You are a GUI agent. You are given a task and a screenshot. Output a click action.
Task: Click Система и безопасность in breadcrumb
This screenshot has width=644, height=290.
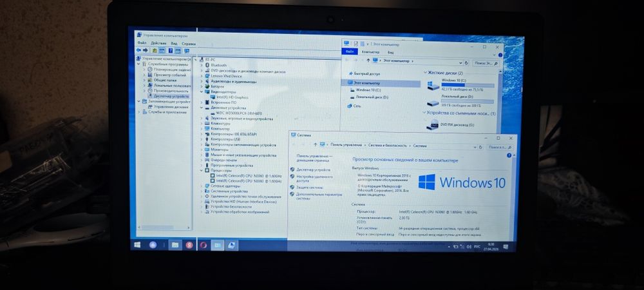point(387,146)
